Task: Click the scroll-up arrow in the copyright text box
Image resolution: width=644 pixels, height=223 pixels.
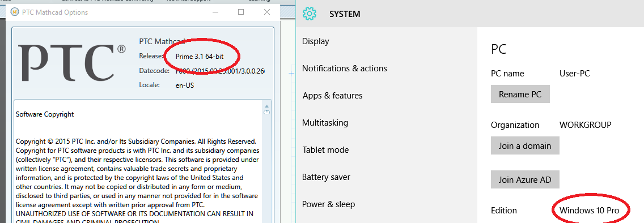Action: point(266,106)
